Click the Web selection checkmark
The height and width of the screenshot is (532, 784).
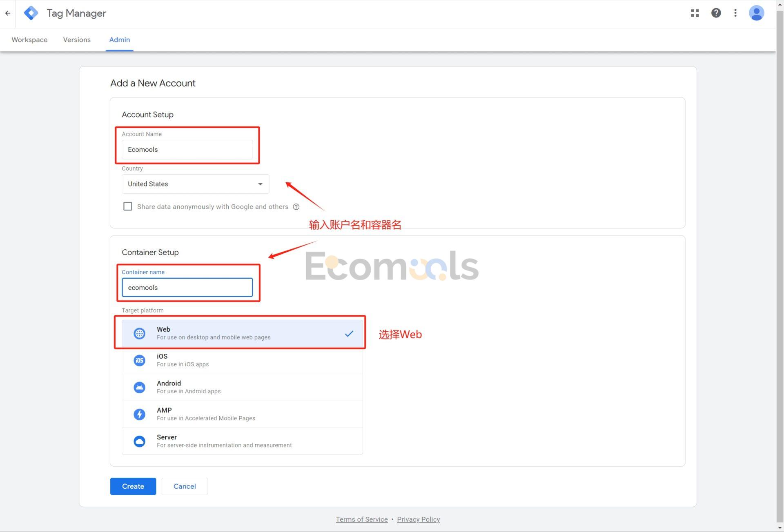coord(349,333)
